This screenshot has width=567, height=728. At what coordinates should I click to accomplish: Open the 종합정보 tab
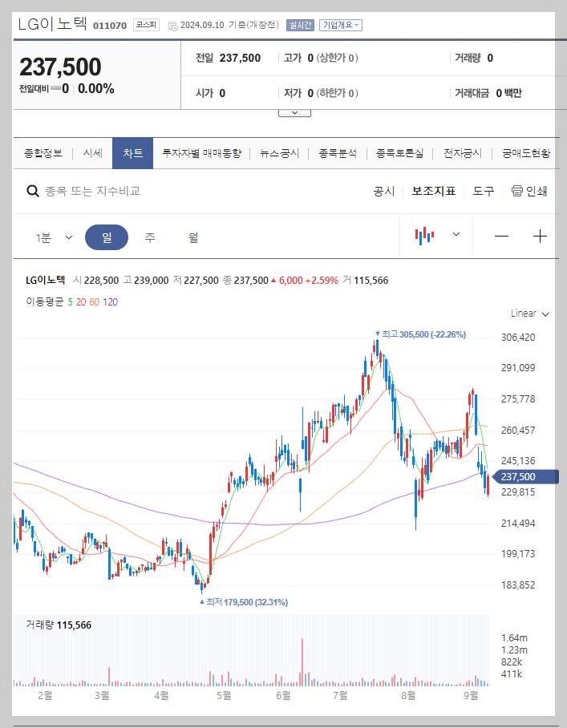pyautogui.click(x=43, y=153)
